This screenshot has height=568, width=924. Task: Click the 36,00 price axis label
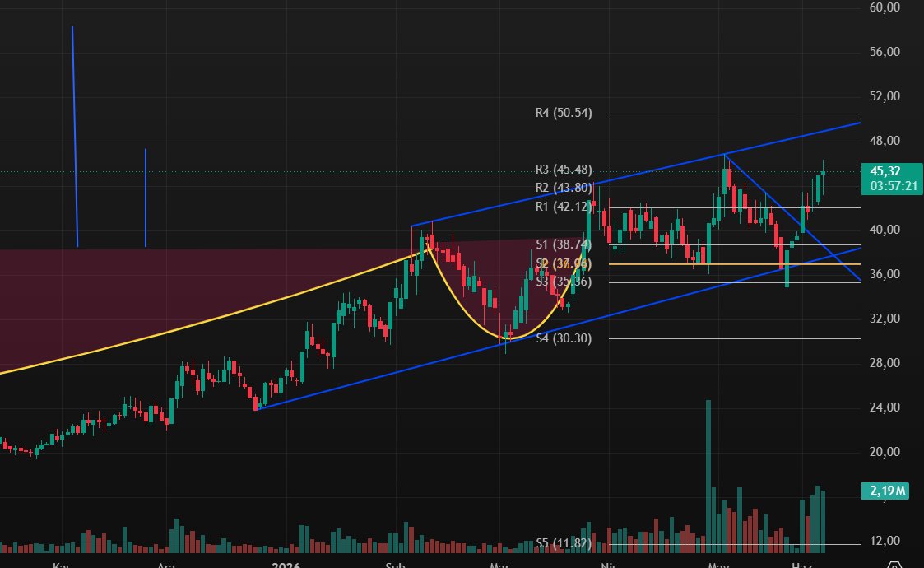click(885, 273)
